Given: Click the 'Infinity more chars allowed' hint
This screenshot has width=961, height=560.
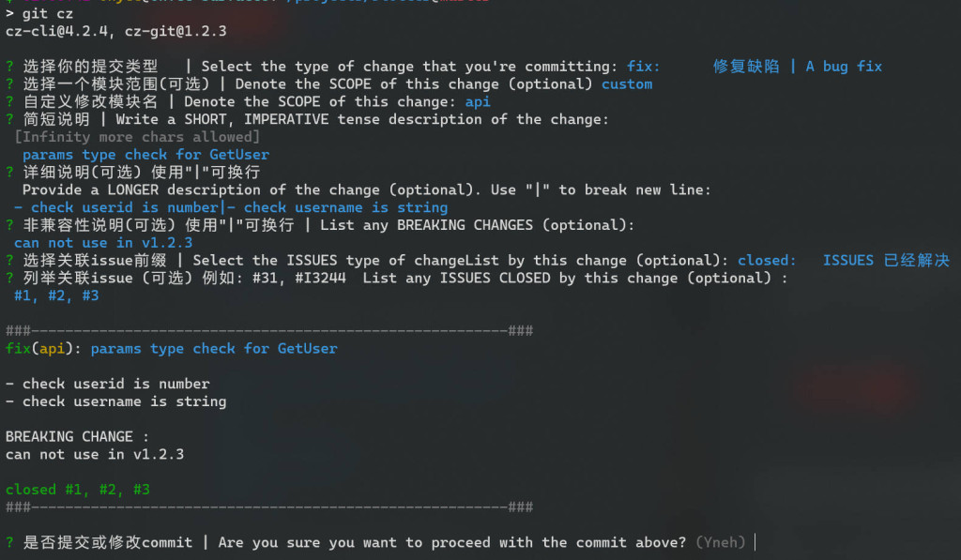Looking at the screenshot, I should 137,137.
